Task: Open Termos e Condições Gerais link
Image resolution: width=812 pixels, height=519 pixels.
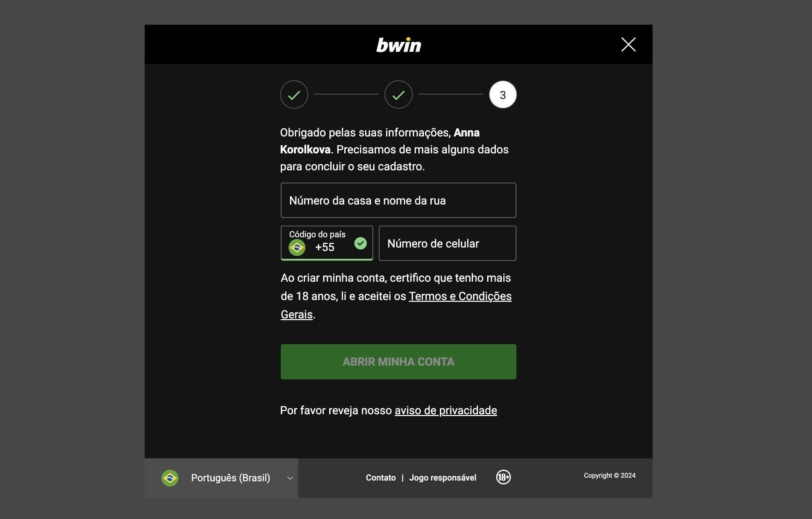Action: coord(460,296)
